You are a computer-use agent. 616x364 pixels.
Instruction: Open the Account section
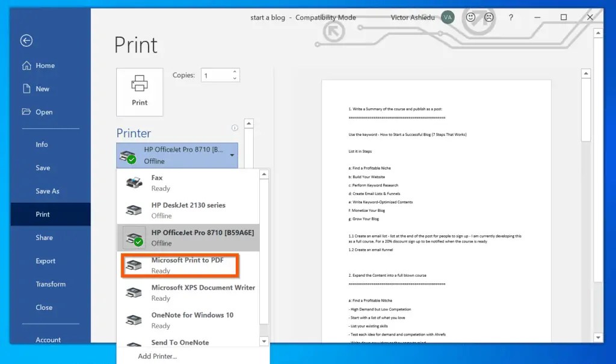coord(48,339)
